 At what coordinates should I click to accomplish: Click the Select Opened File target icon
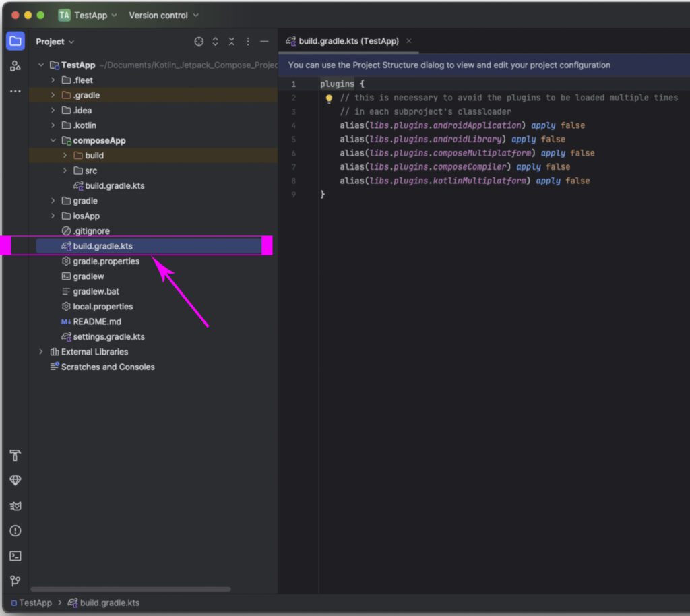(x=199, y=41)
